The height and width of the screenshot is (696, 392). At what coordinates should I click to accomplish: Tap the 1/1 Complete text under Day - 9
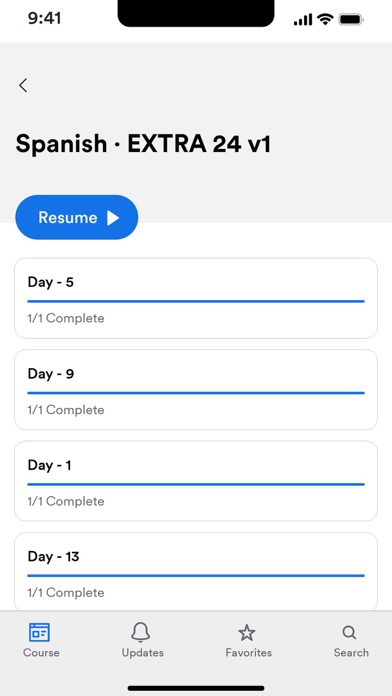point(66,410)
